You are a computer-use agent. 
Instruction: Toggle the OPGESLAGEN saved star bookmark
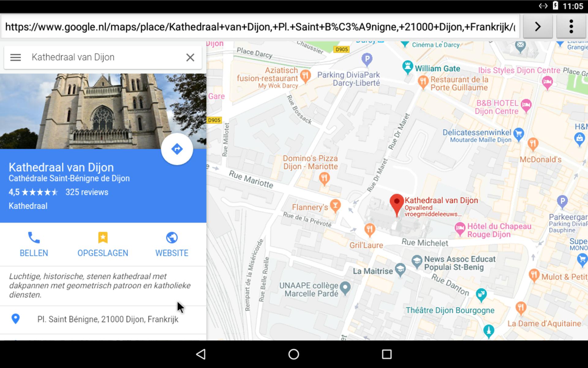click(103, 238)
